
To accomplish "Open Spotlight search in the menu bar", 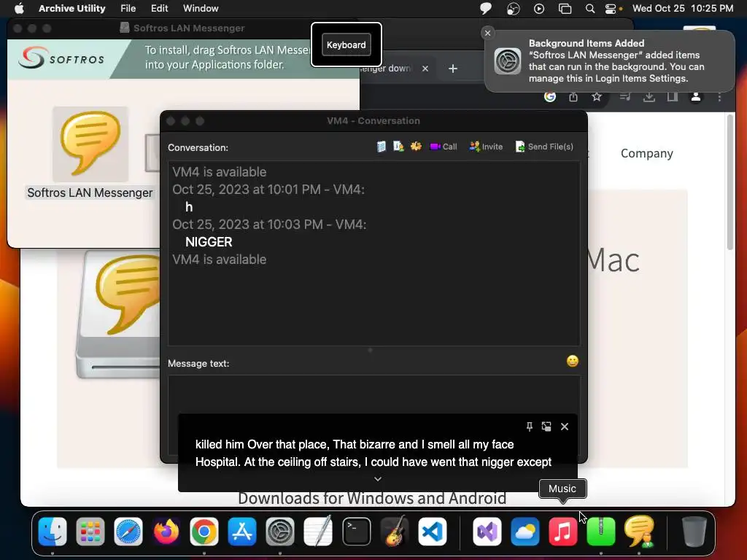I will point(589,8).
